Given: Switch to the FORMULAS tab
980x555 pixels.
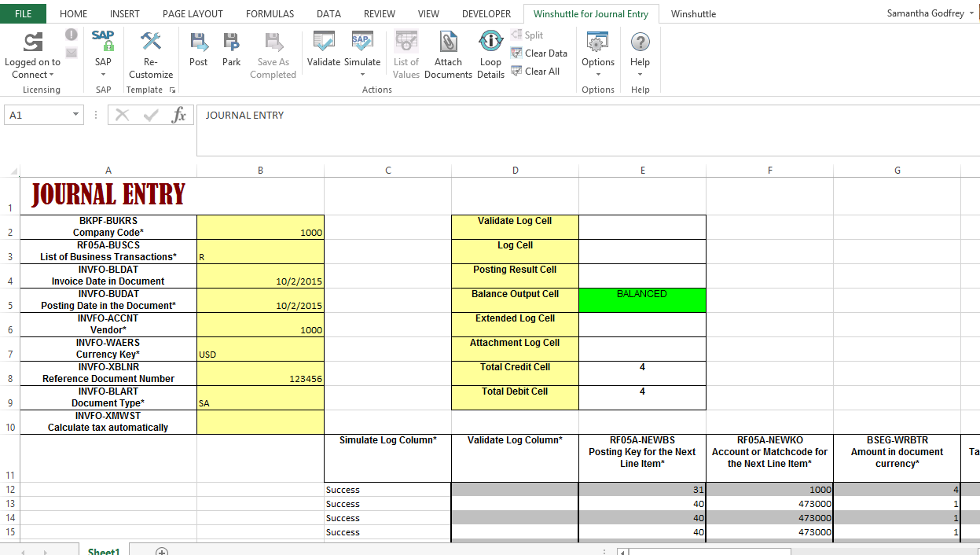Looking at the screenshot, I should click(x=270, y=13).
